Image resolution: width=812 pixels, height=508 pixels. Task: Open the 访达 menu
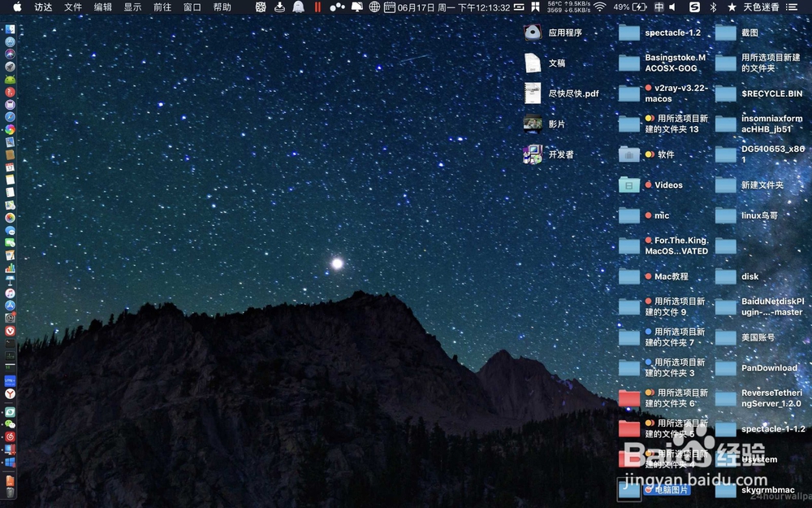[x=44, y=7]
